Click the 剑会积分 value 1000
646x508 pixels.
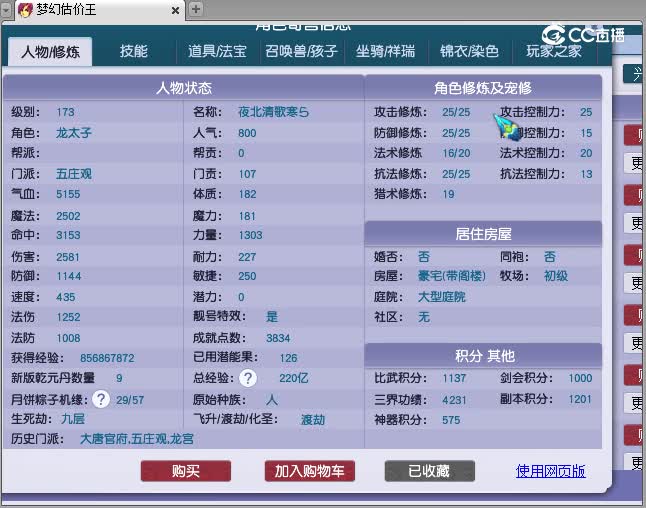[580, 378]
